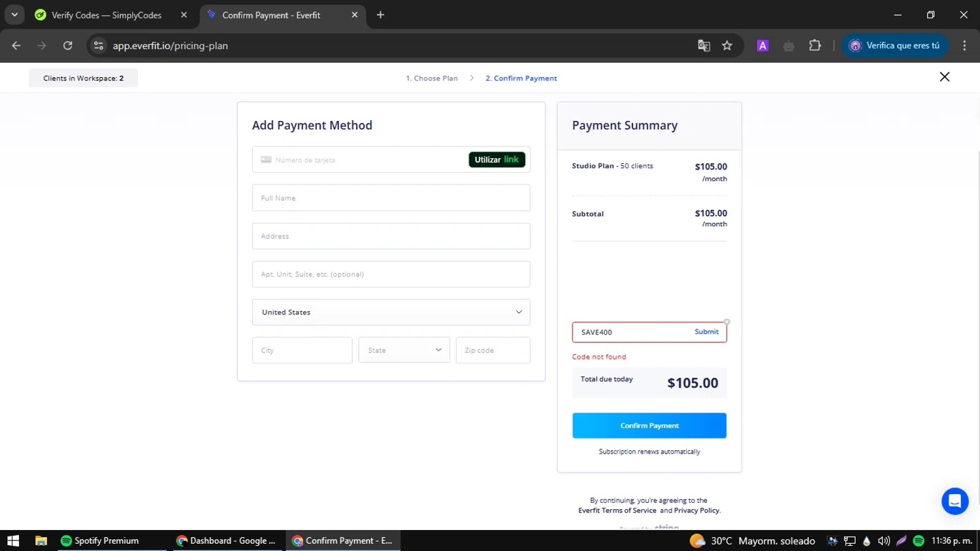The image size is (980, 551).
Task: Click the Confirm Payment button
Action: pyautogui.click(x=649, y=426)
